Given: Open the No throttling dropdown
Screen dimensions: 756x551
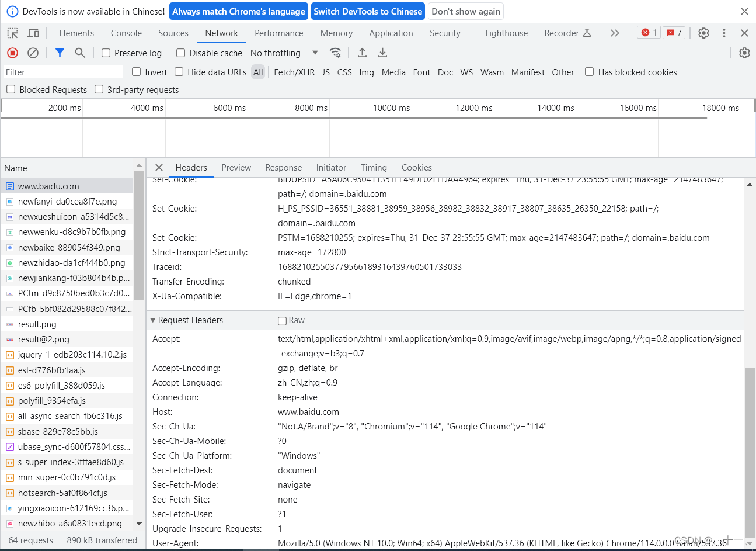Looking at the screenshot, I should pyautogui.click(x=284, y=53).
